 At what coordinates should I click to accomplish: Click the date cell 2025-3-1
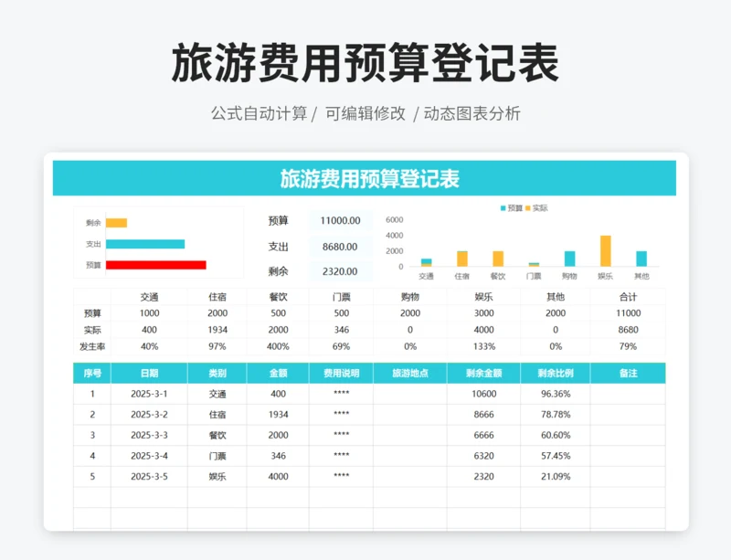coord(149,394)
